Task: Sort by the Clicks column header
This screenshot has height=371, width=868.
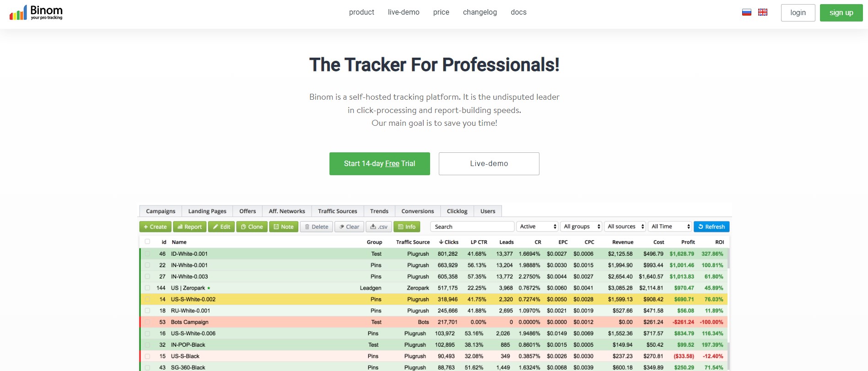Action: (x=448, y=242)
